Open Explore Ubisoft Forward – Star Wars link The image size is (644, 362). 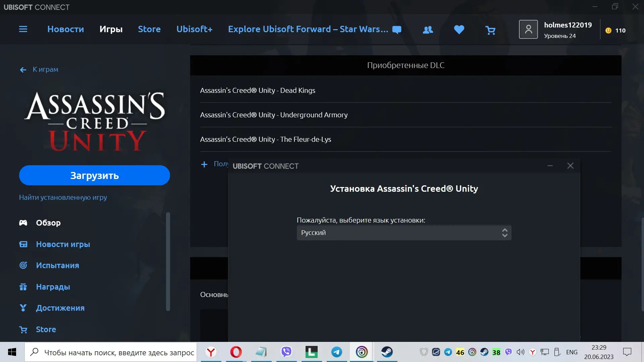308,29
